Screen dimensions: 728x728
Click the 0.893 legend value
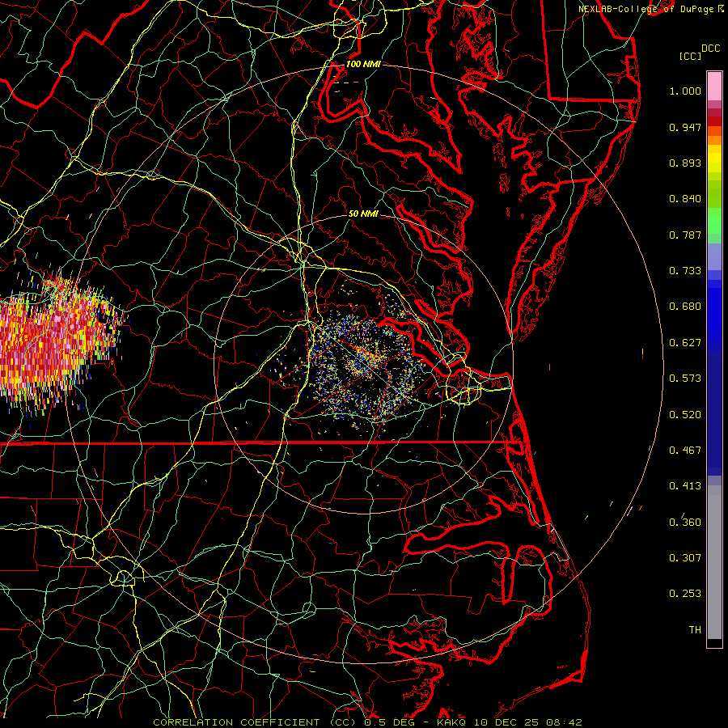(685, 163)
